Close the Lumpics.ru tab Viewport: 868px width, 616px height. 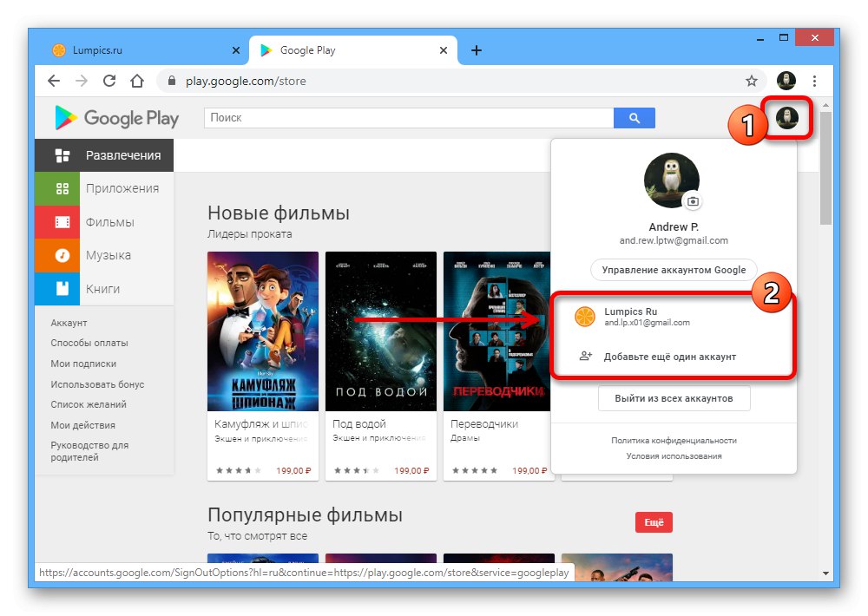(236, 50)
